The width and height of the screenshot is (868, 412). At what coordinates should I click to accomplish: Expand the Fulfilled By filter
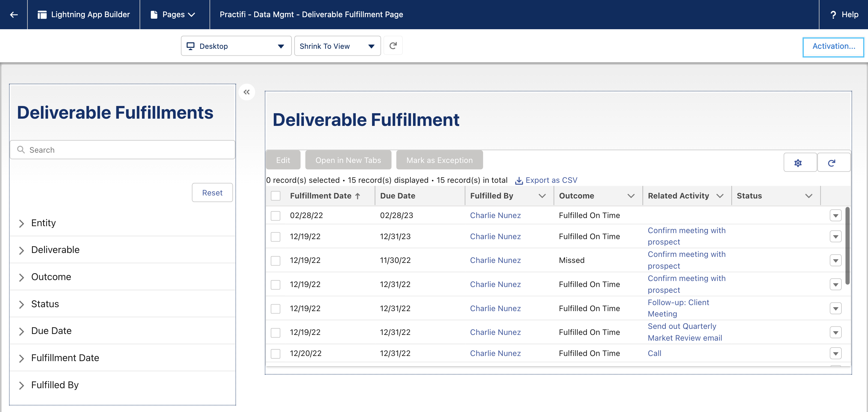tap(21, 385)
